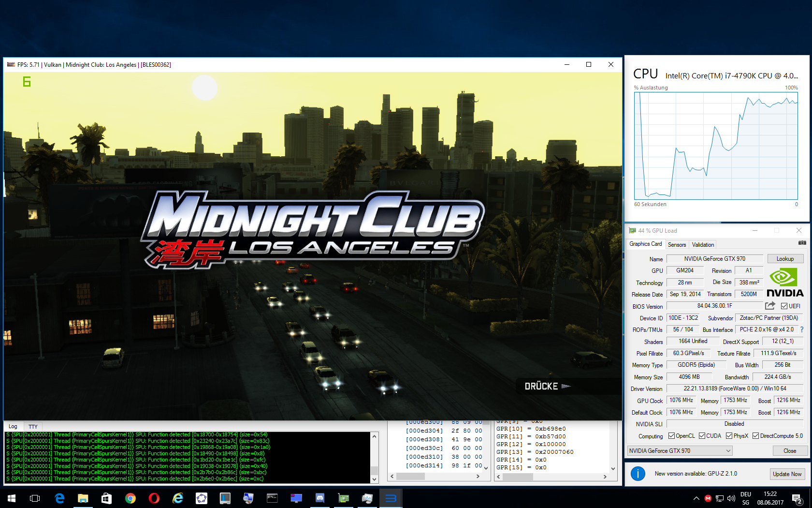Click the log scrollbar down arrow
This screenshot has height=508, width=812.
click(374, 479)
